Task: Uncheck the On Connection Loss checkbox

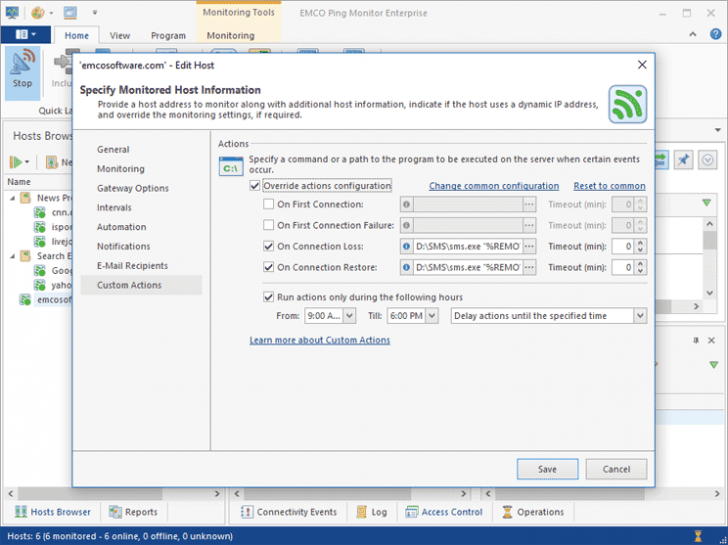Action: coord(268,246)
